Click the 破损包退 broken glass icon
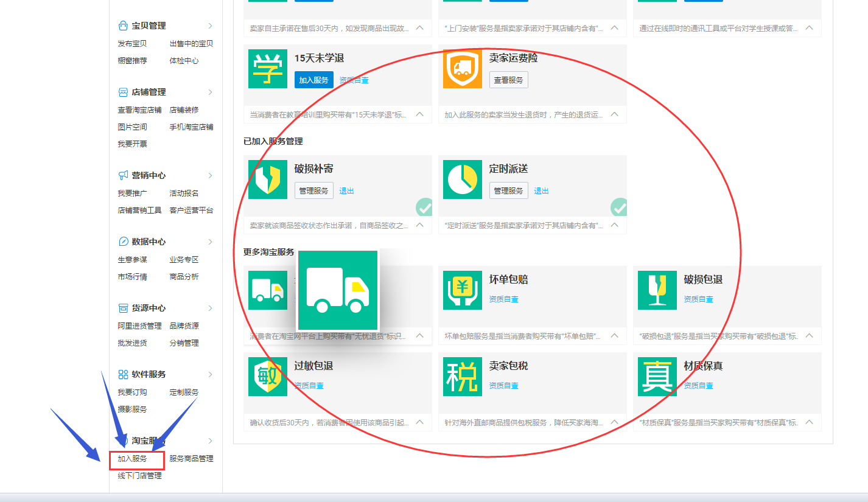868x502 pixels. tap(657, 290)
